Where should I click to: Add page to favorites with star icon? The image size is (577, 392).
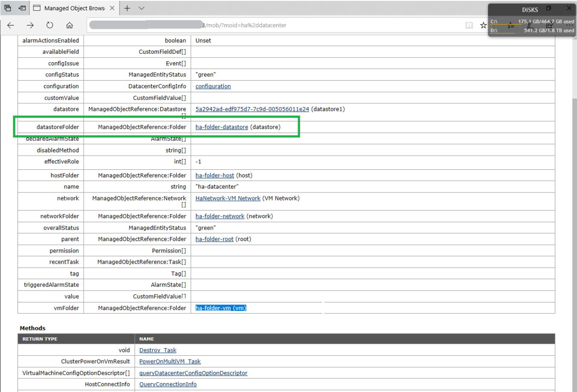(483, 25)
